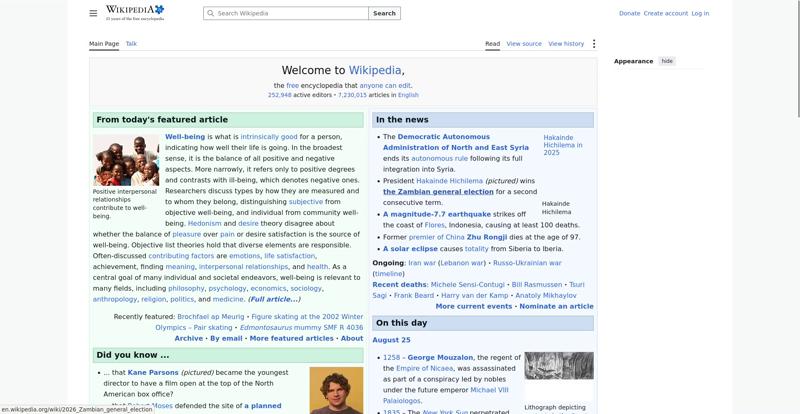This screenshot has height=414, width=800.
Task: Open the 'intrinsically good' link
Action: (268, 137)
